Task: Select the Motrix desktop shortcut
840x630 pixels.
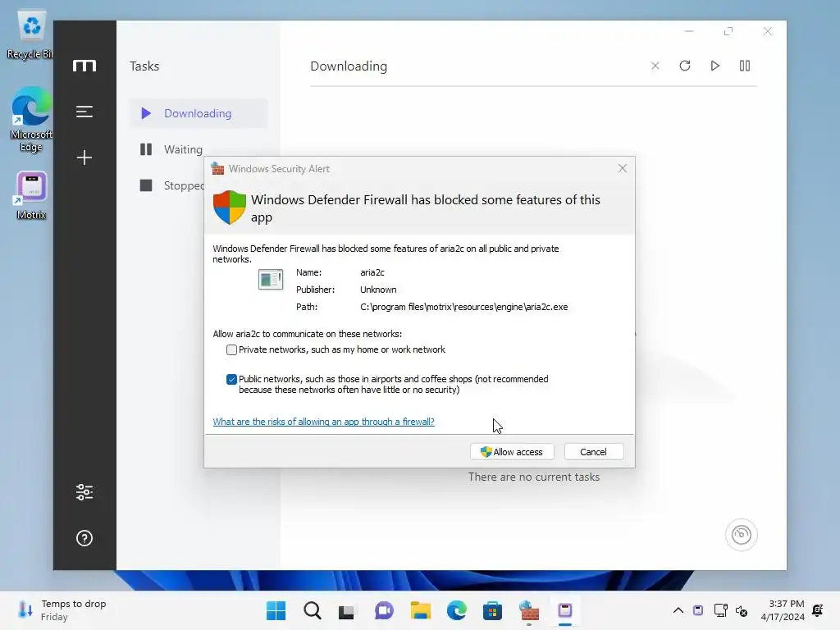Action: click(31, 195)
